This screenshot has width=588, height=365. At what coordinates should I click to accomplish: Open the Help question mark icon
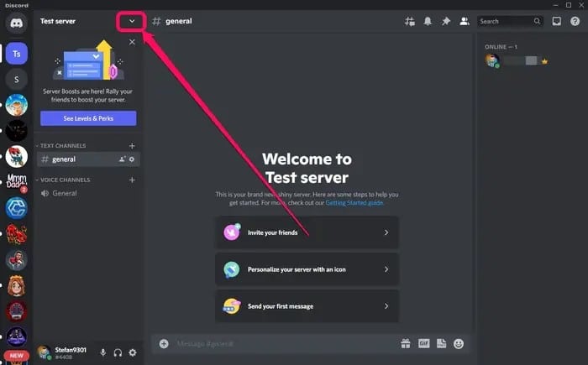coord(575,21)
